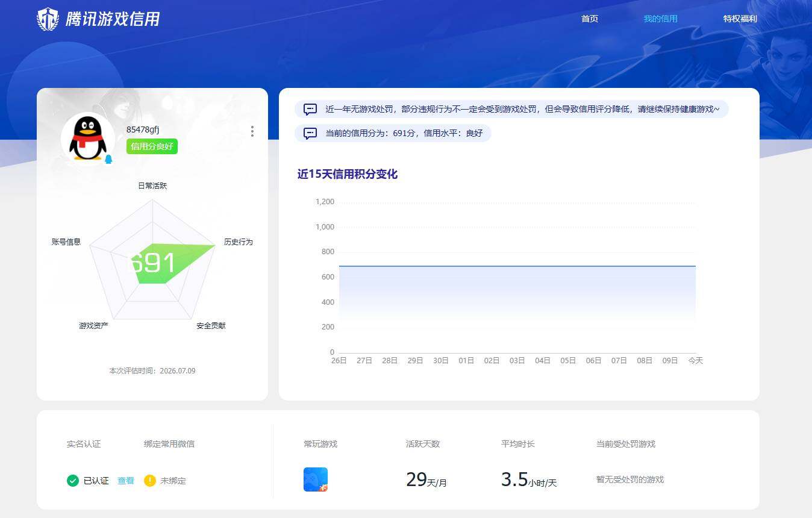The image size is (812, 518).
Task: Click the 腾讯游戏信用 title text
Action: (113, 19)
